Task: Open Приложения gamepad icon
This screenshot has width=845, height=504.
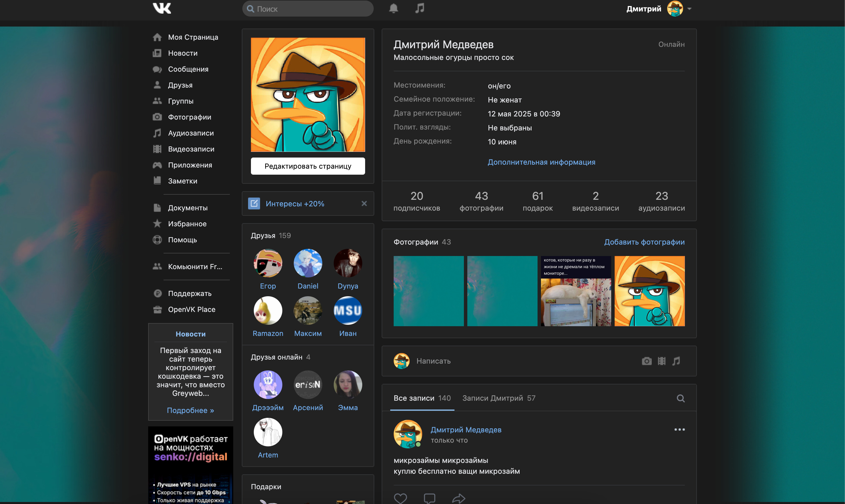Action: [157, 165]
